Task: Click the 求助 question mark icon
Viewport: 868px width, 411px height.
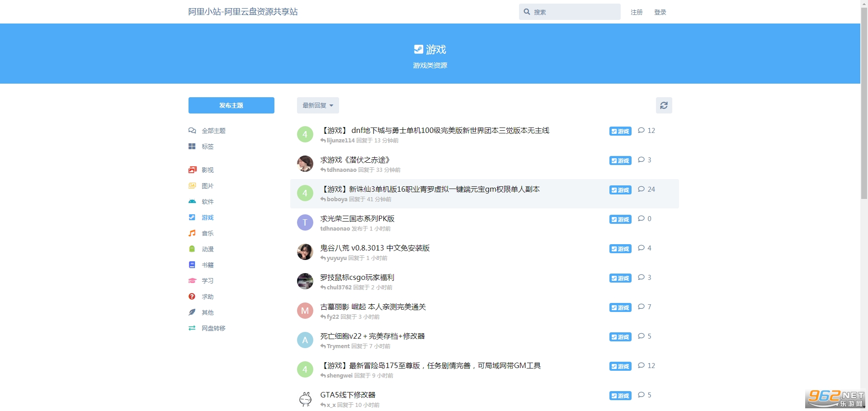Action: click(192, 297)
